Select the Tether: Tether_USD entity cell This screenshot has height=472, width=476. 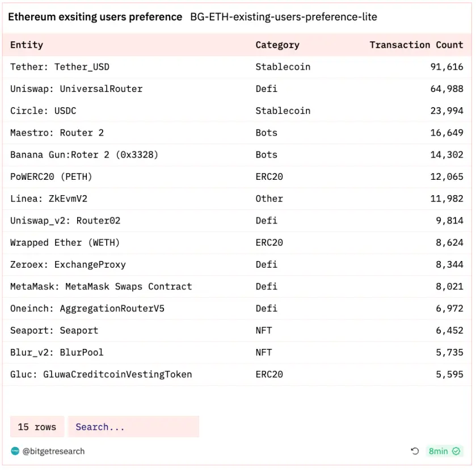pyautogui.click(x=60, y=67)
